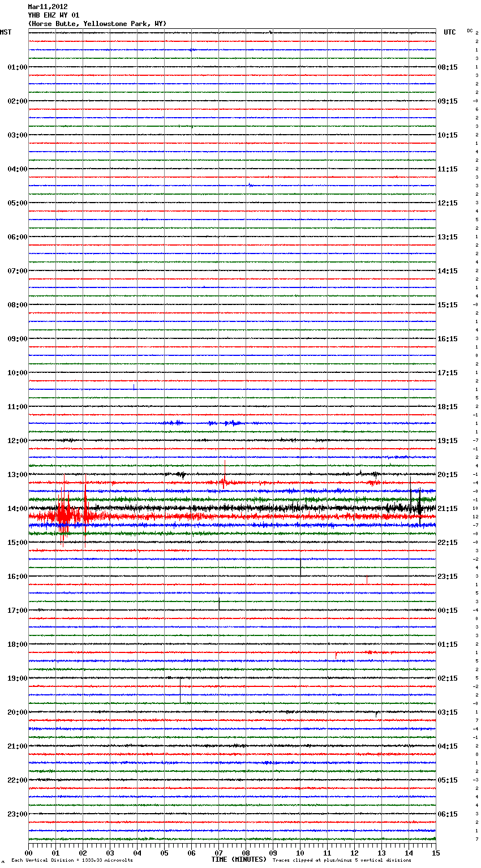Select the 04:00 MST time label

click(17, 169)
